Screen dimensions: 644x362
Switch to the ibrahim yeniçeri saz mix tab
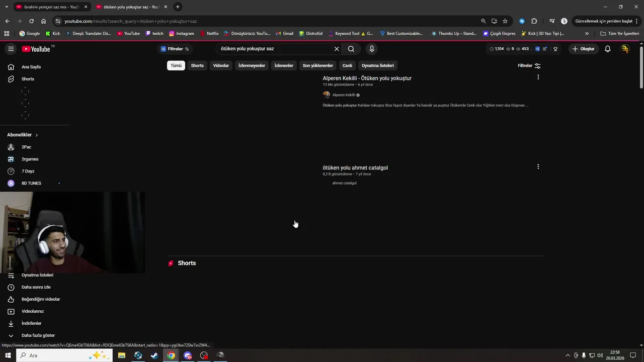[51, 7]
